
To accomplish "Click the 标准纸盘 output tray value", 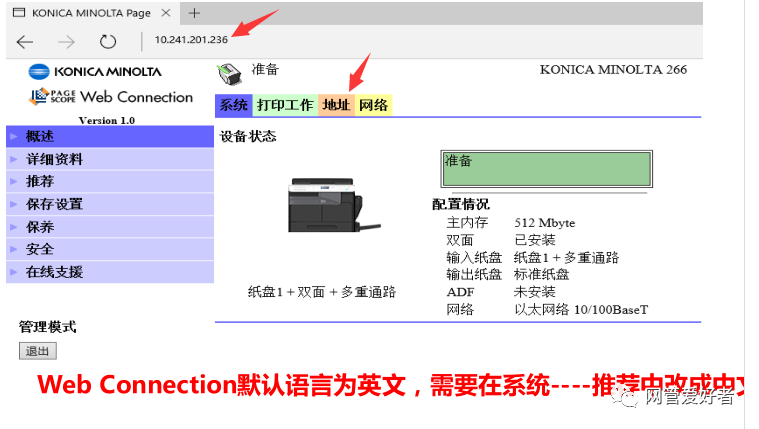I will point(541,275).
